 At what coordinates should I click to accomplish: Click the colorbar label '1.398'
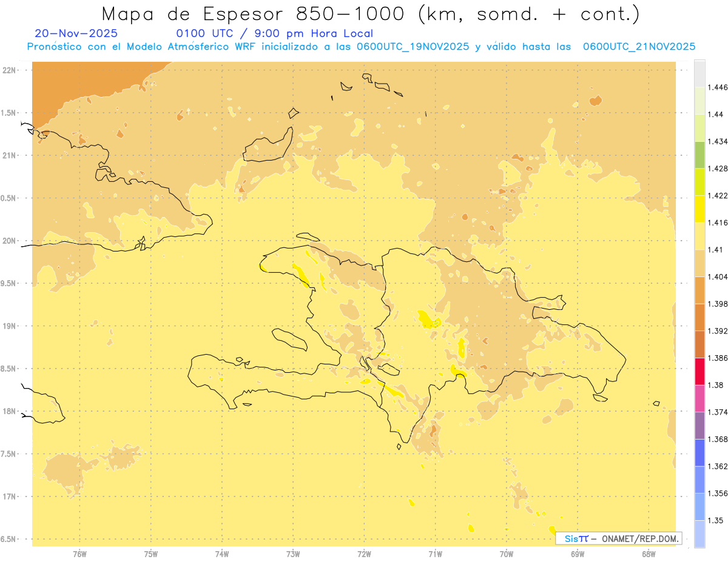point(718,304)
